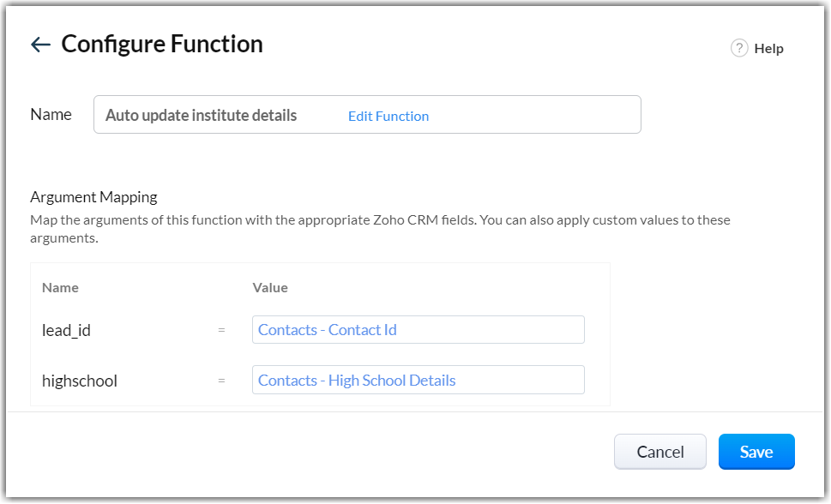Click the Configure Function page title
This screenshot has width=831, height=504.
coord(162,44)
